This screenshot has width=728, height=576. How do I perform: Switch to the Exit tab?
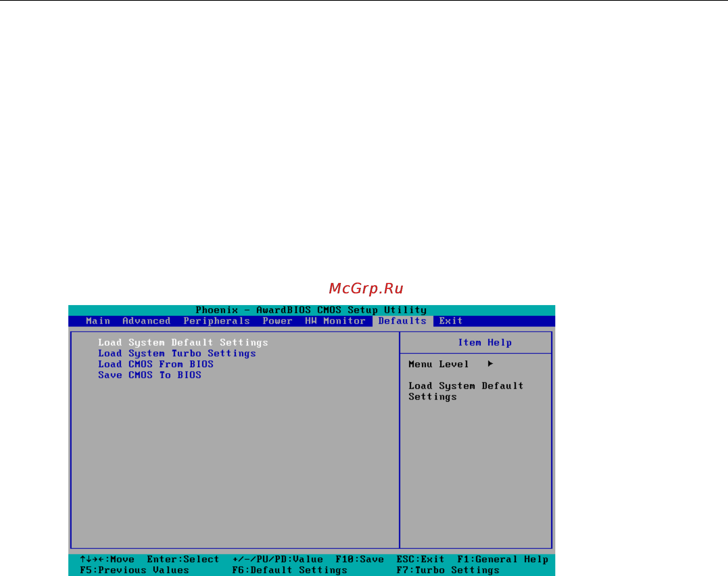click(451, 321)
